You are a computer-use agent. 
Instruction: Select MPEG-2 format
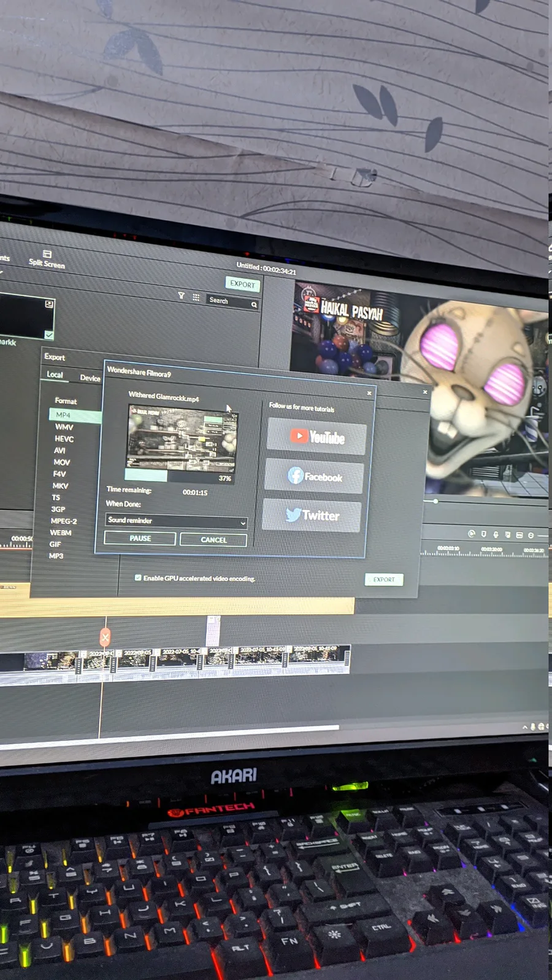64,520
